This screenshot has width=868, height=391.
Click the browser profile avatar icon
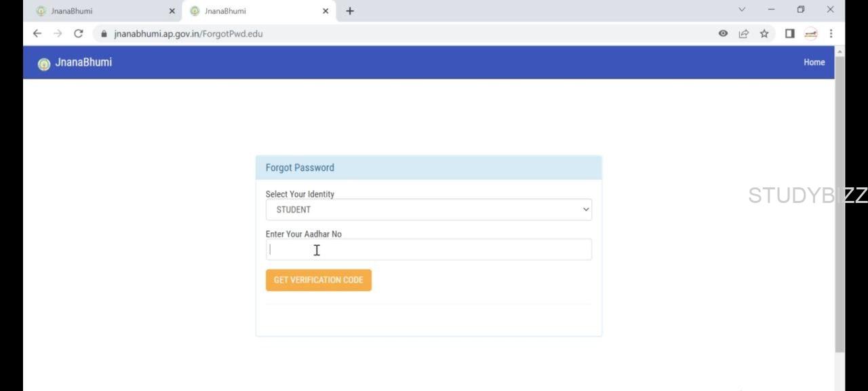[x=810, y=33]
